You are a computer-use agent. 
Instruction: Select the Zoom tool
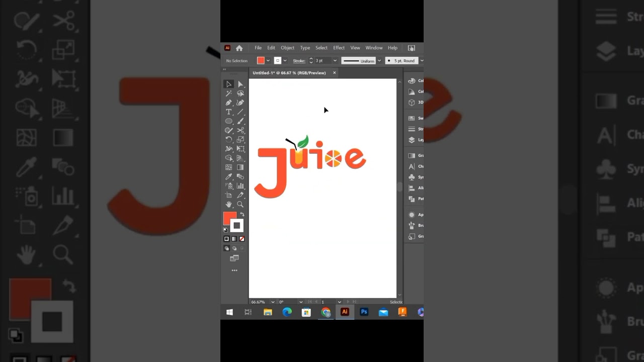(240, 204)
